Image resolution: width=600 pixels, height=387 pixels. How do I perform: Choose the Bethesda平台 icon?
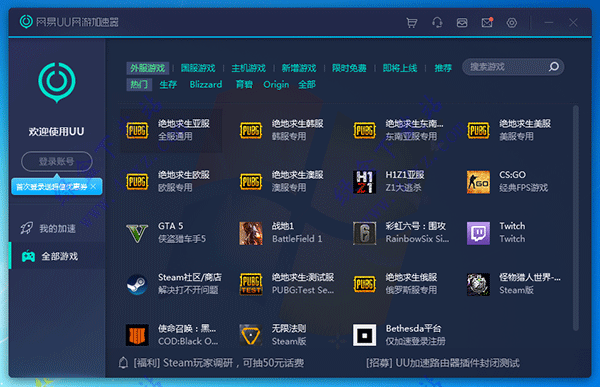[x=364, y=335]
